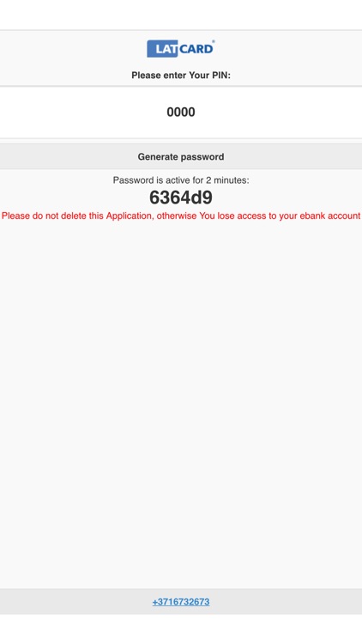This screenshot has height=644, width=362.
Task: Focus the PIN input field showing 0000
Action: [181, 112]
